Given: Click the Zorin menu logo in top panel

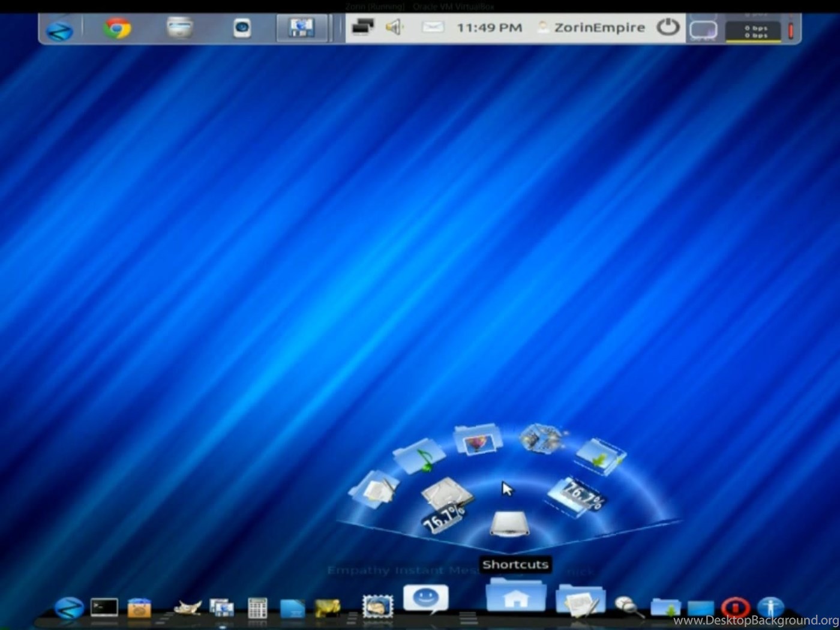Looking at the screenshot, I should point(60,30).
